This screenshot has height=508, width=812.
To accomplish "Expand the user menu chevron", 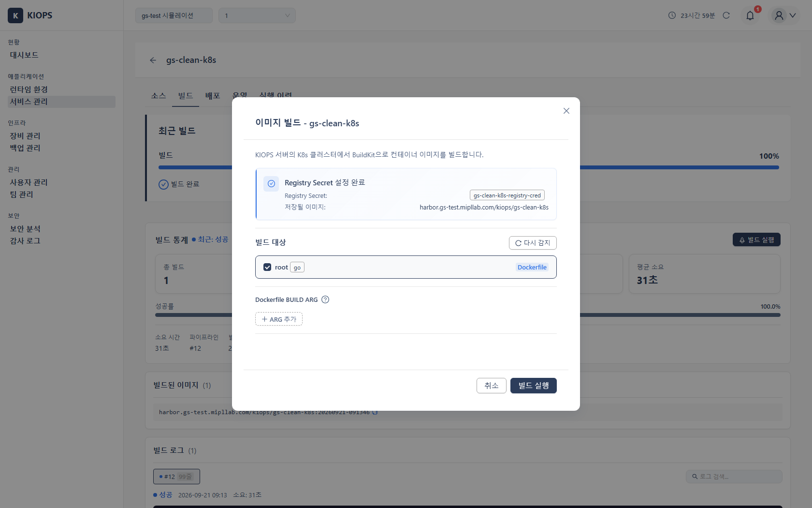I will (x=793, y=15).
